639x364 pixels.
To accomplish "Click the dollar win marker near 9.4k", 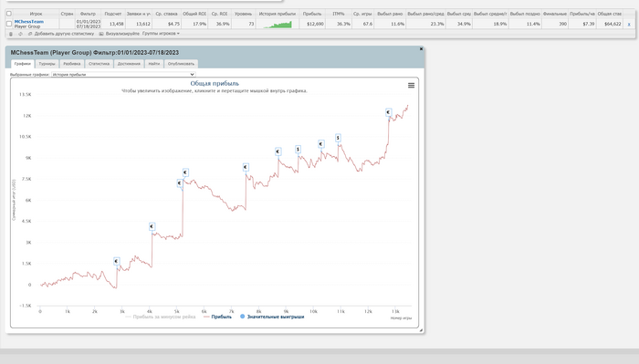I will pos(298,150).
